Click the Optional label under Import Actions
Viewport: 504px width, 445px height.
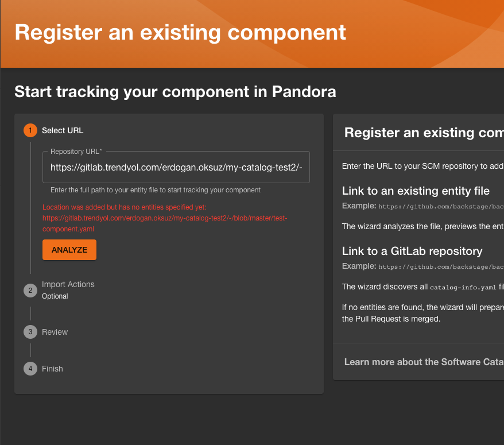(55, 296)
